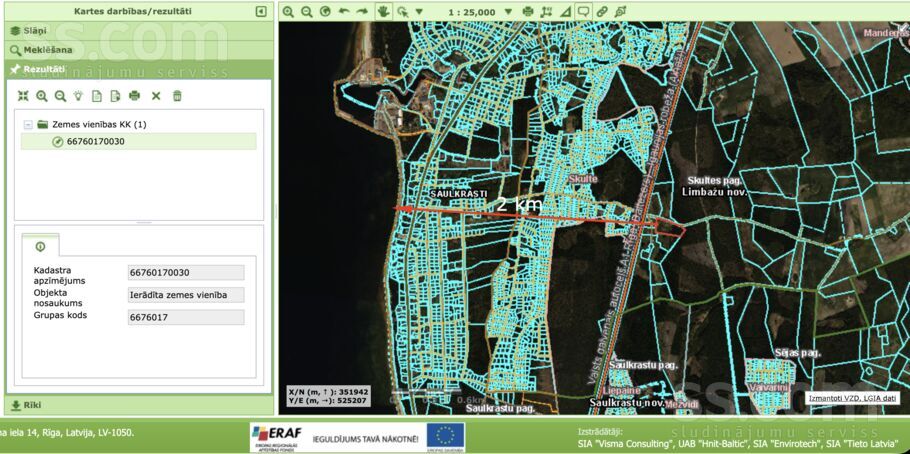Click the map link chain icon
910x454 pixels.
coord(602,12)
